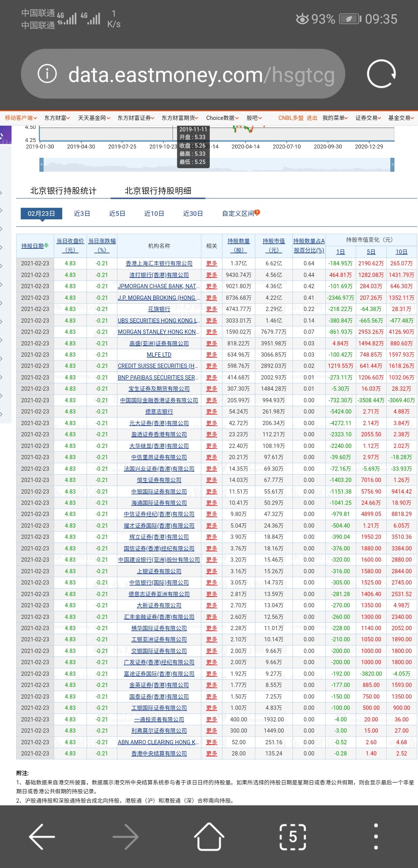
Task: Click the 6.62亿 value in the 汇丰银行 row
Action: tap(274, 263)
